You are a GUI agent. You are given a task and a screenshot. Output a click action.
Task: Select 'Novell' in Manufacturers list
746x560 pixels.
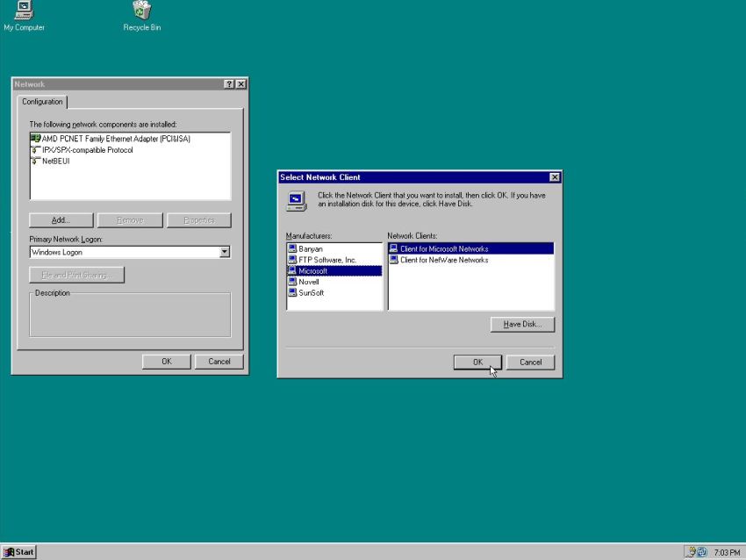click(x=309, y=282)
